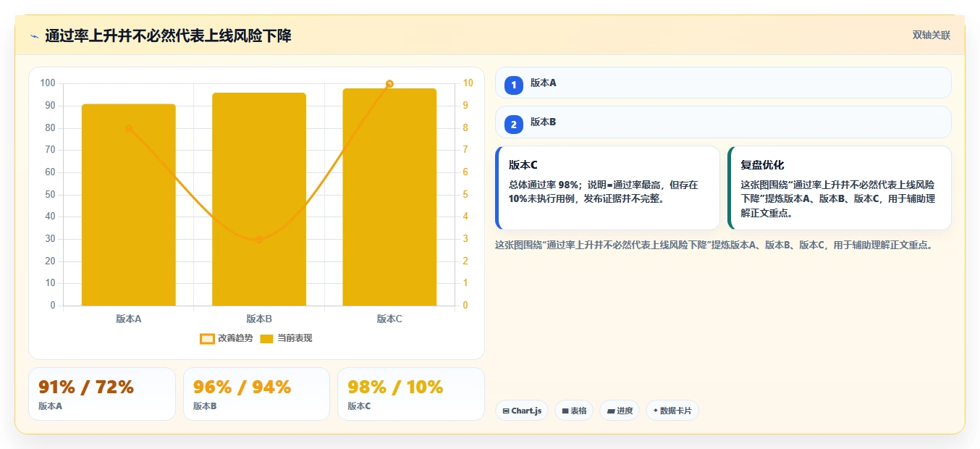Select the 表格 tag
Viewport: 980px width, 449px height.
(574, 411)
